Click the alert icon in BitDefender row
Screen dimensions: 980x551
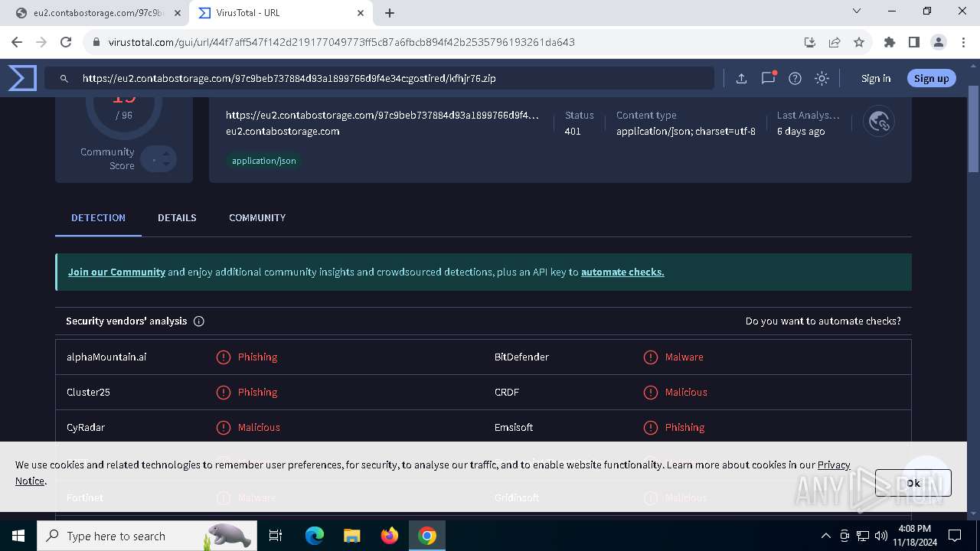click(651, 357)
